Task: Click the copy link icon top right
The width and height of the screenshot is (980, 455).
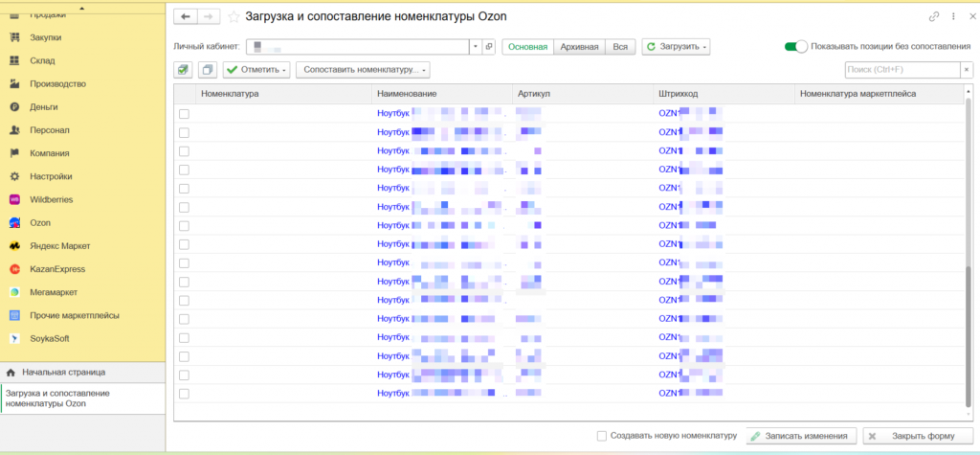Action: (934, 17)
